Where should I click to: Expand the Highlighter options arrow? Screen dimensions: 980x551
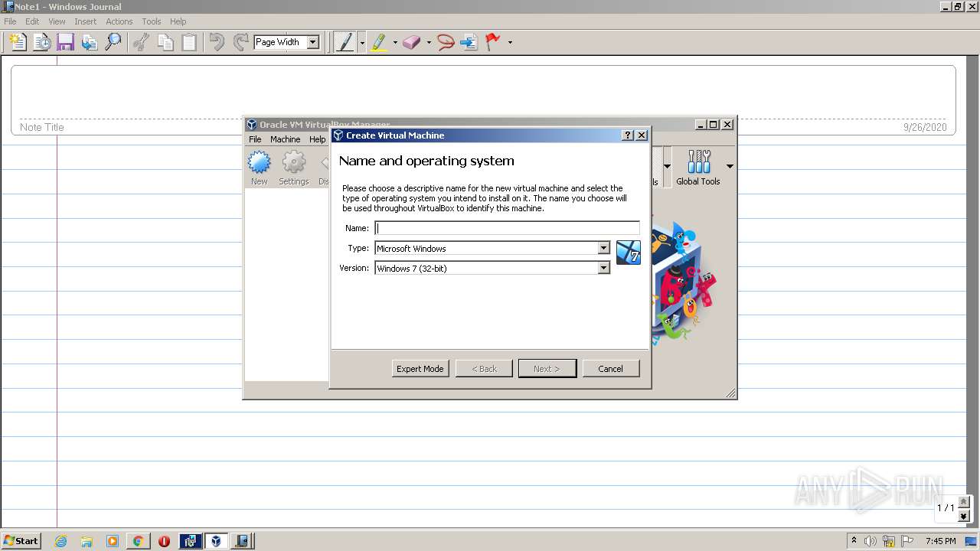click(x=395, y=42)
